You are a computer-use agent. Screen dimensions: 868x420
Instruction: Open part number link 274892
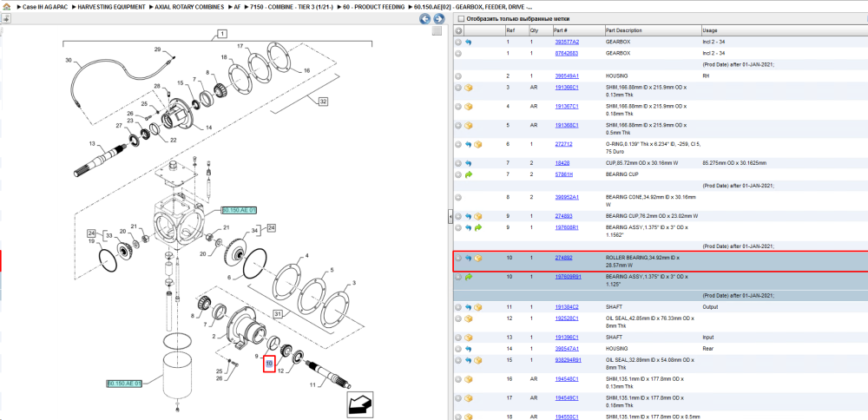(563, 258)
